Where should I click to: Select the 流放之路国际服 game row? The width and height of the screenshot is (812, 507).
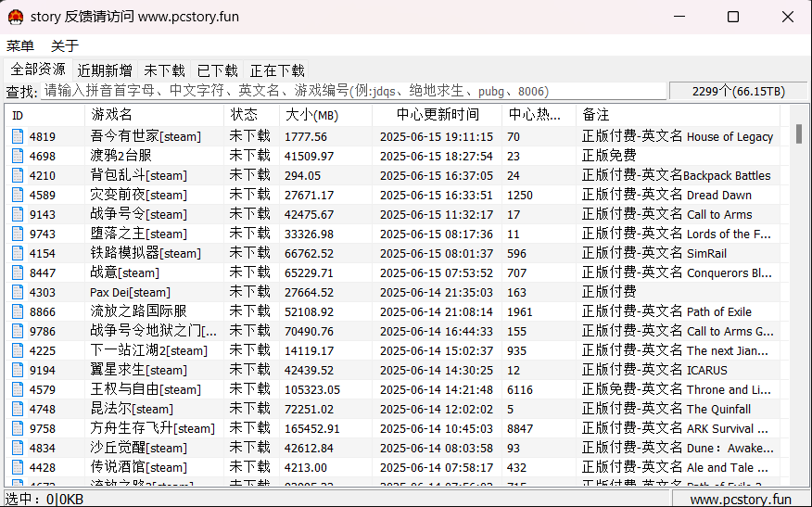[138, 311]
